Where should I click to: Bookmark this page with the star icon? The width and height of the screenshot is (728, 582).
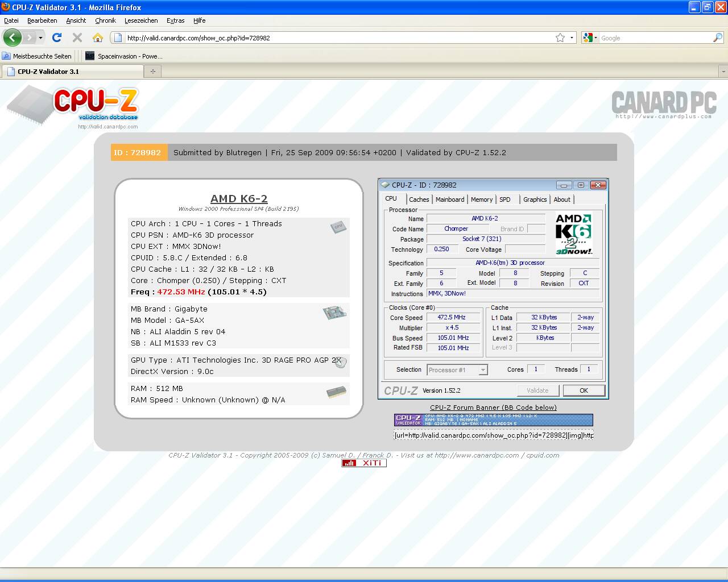[x=560, y=38]
